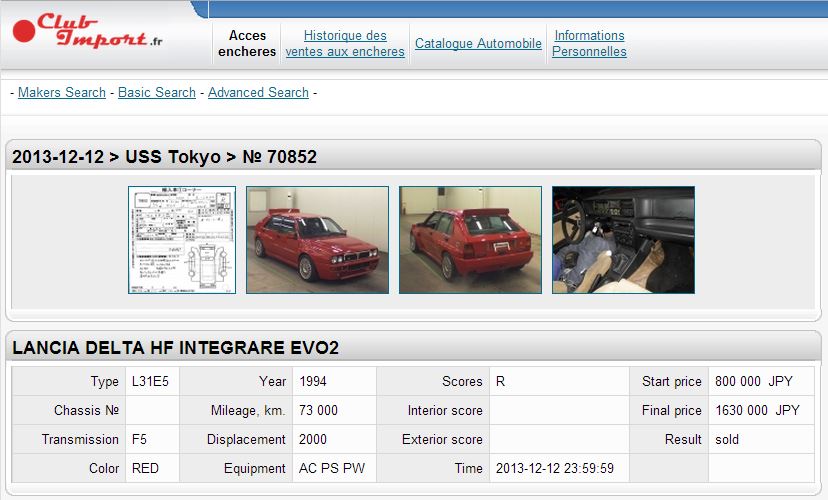Open the Advanced Search link
Image resolution: width=828 pixels, height=500 pixels.
pos(258,92)
